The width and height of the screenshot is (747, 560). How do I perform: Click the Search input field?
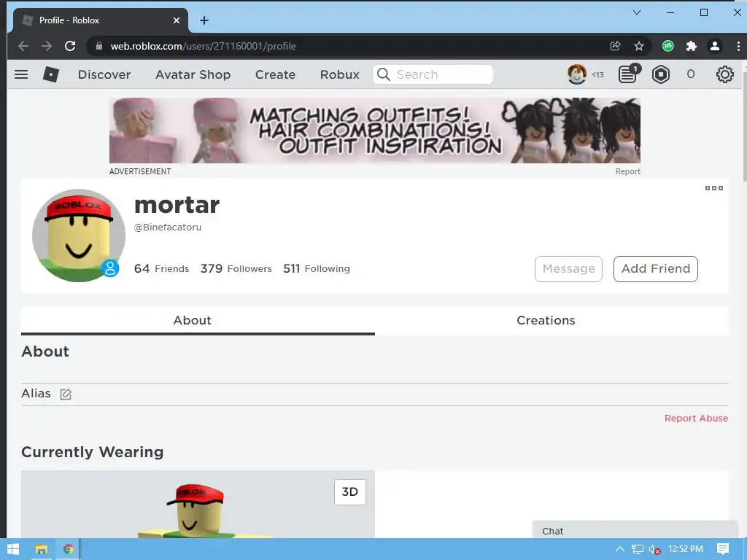pos(433,74)
